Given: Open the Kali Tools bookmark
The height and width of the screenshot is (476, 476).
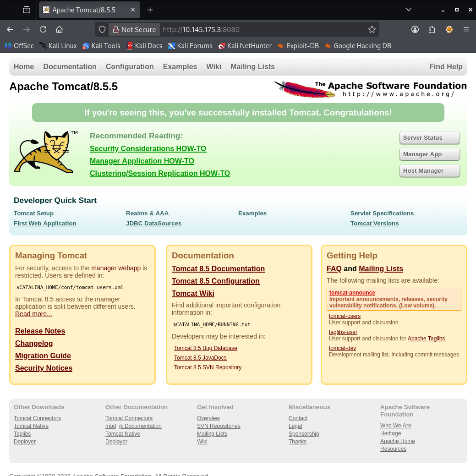Looking at the screenshot, I should pyautogui.click(x=101, y=46).
